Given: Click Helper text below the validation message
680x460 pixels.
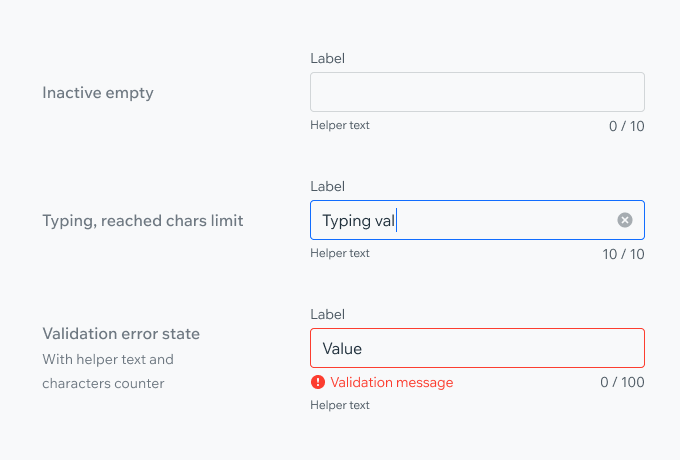Looking at the screenshot, I should [x=340, y=405].
